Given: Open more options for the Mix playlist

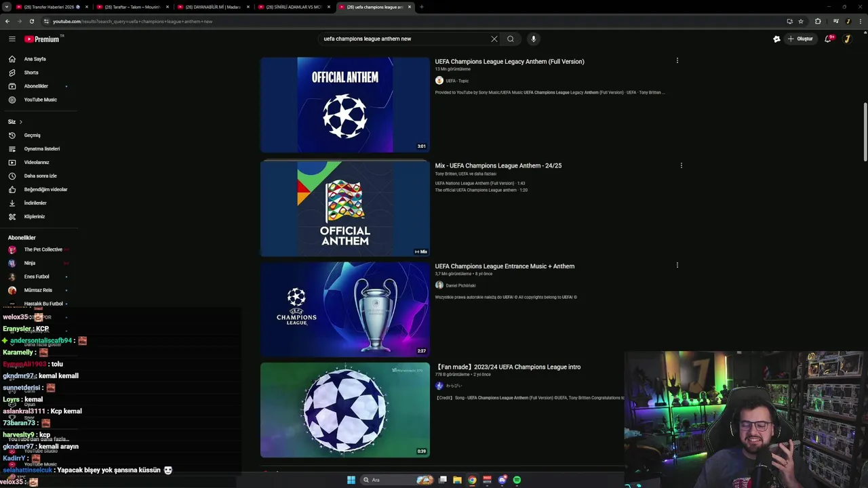Looking at the screenshot, I should click(x=681, y=165).
